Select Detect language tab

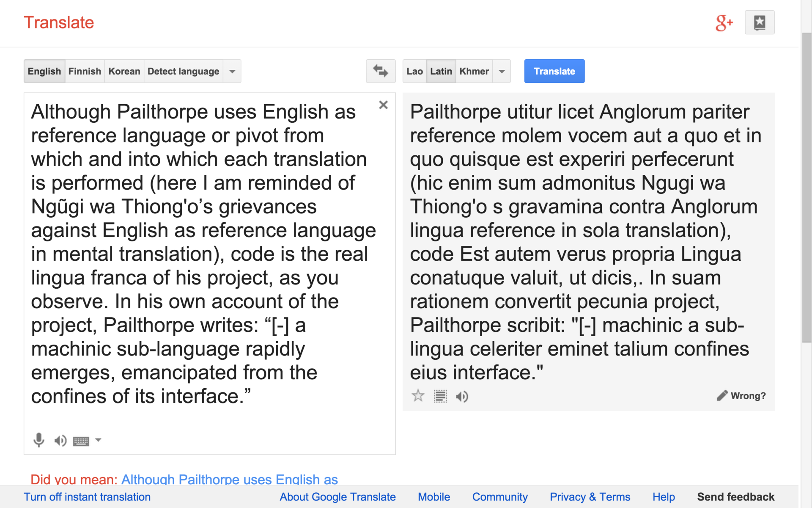pos(183,71)
